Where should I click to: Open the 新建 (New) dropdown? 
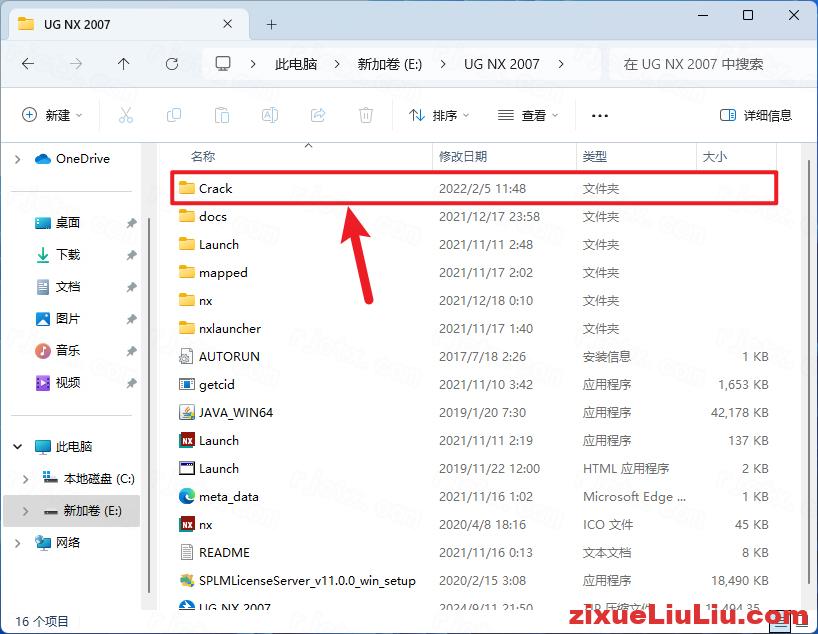coord(52,115)
